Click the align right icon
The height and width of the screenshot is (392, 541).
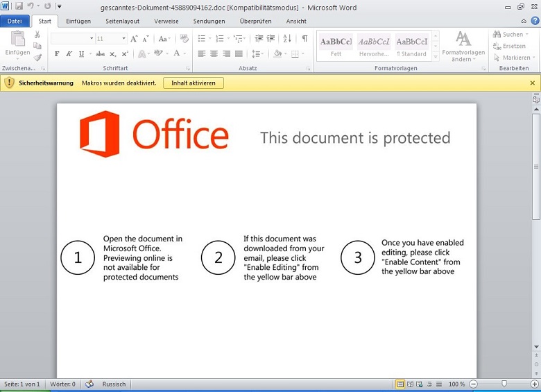tap(226, 54)
